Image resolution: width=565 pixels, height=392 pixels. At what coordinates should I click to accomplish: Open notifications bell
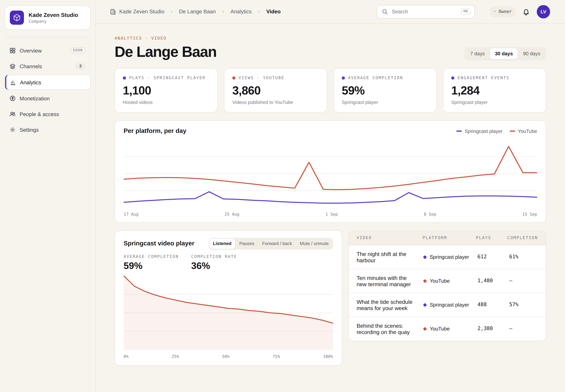pos(526,12)
